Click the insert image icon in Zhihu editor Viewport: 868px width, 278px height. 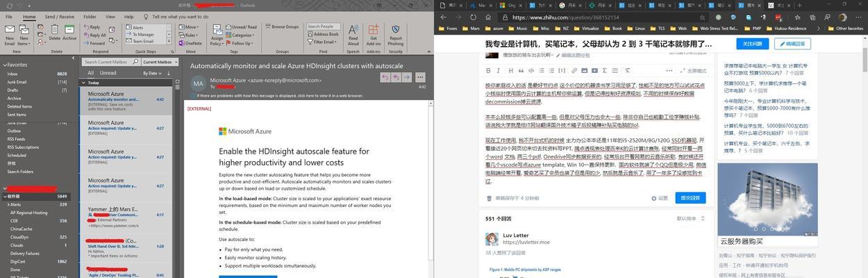585,70
